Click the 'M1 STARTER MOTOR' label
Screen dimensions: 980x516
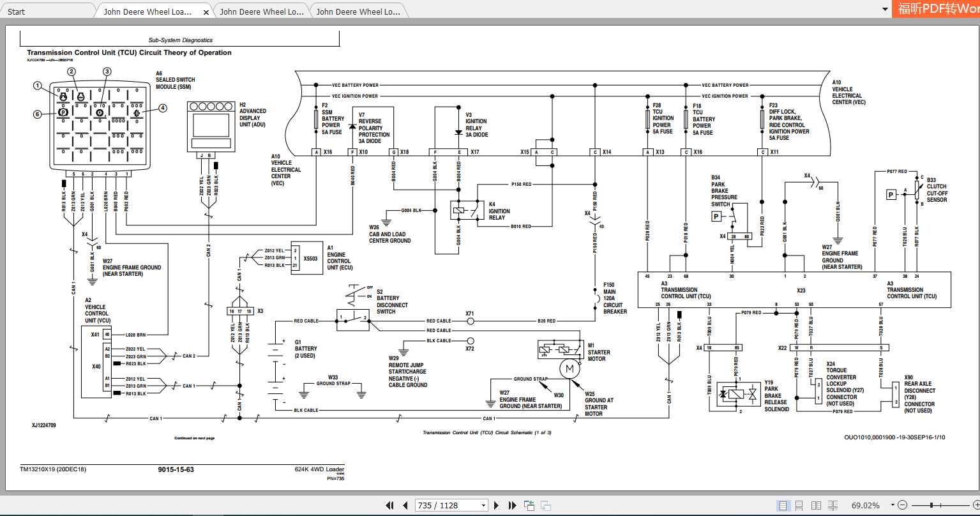point(599,352)
